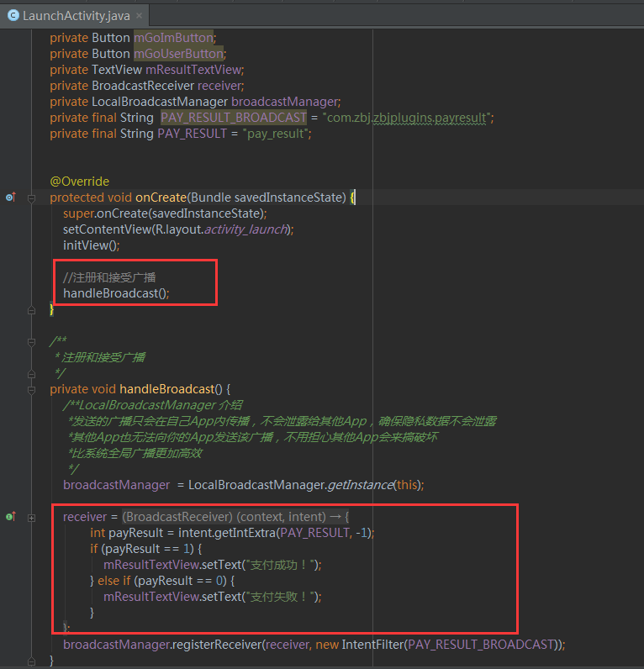
Task: Click handleBroadcast in private void method declaration
Action: coord(166,389)
